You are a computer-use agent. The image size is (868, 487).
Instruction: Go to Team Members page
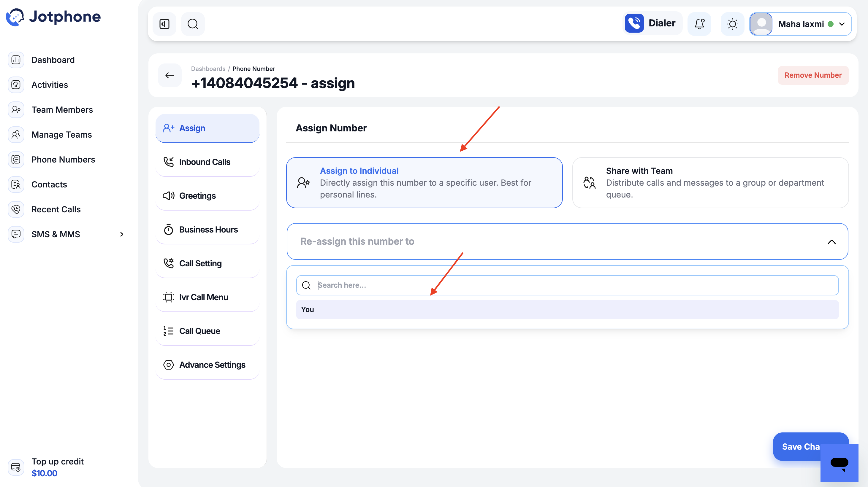(x=62, y=110)
